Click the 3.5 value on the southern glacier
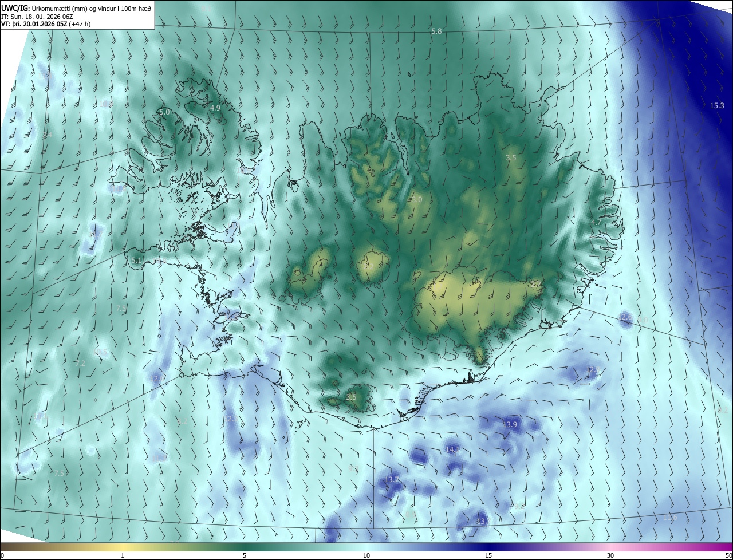The width and height of the screenshot is (733, 560). click(x=352, y=397)
